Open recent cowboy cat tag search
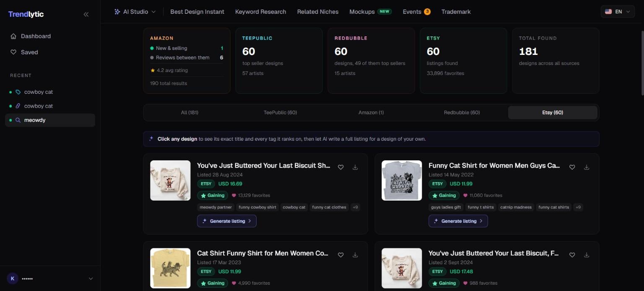This screenshot has height=291, width=644. tap(50, 92)
